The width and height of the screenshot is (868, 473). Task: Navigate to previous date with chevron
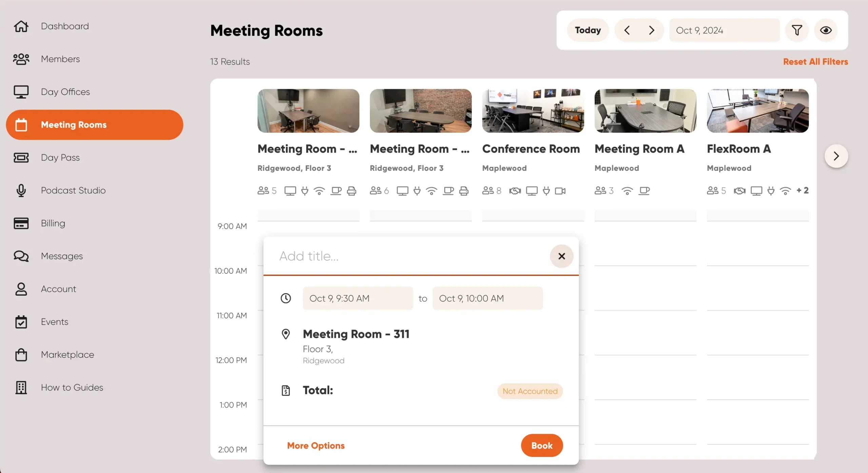tap(628, 30)
